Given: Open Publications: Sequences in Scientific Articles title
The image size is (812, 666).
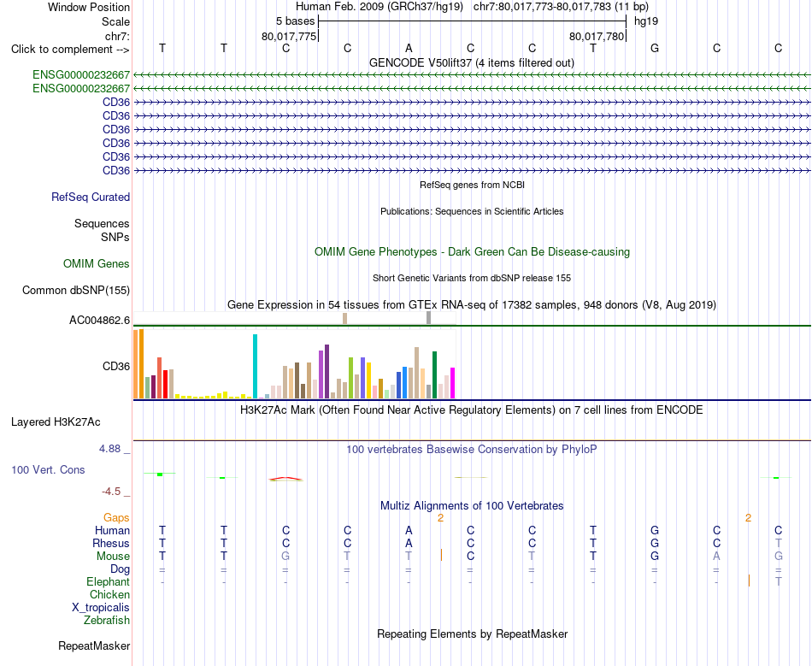Looking at the screenshot, I should [472, 211].
